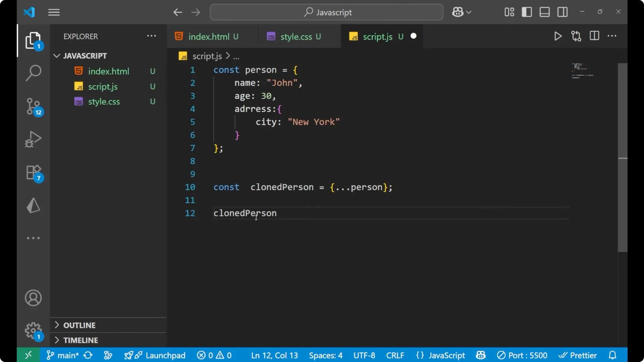
Task: Open the Explorer view
Action: [34, 40]
